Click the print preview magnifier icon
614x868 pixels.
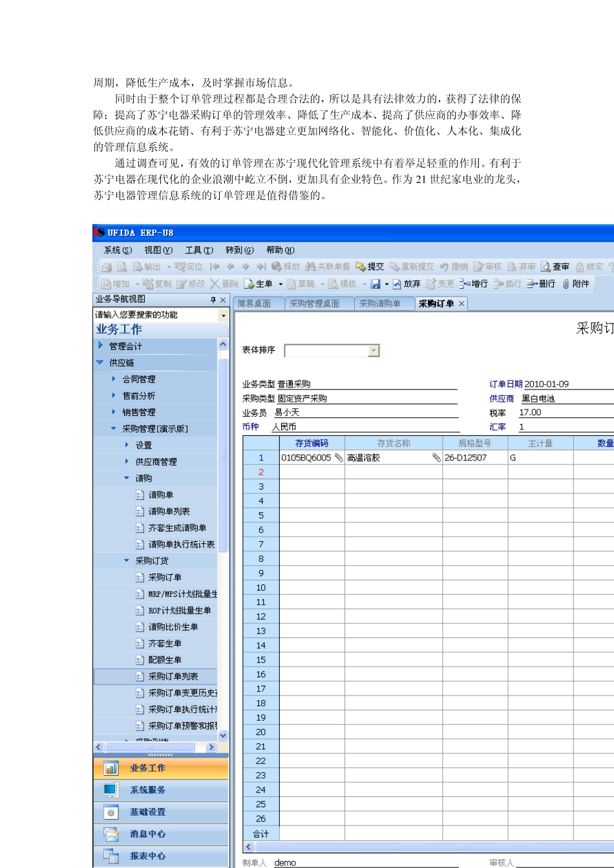pyautogui.click(x=122, y=267)
